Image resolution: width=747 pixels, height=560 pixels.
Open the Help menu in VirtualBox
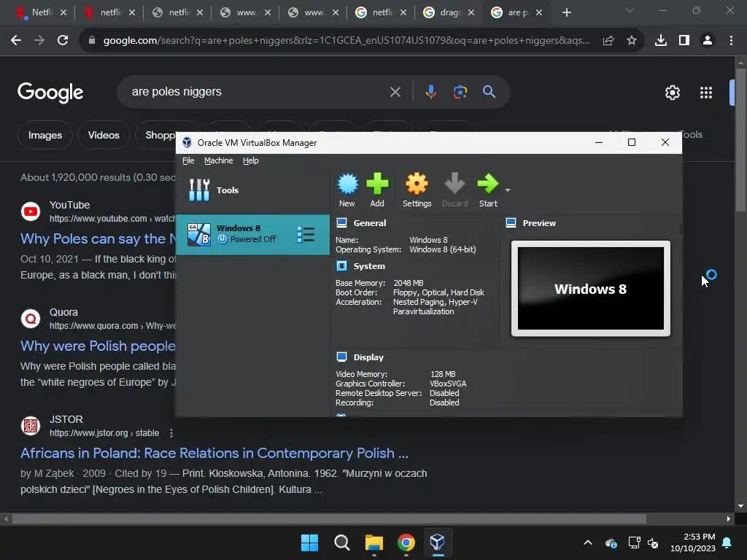(251, 160)
